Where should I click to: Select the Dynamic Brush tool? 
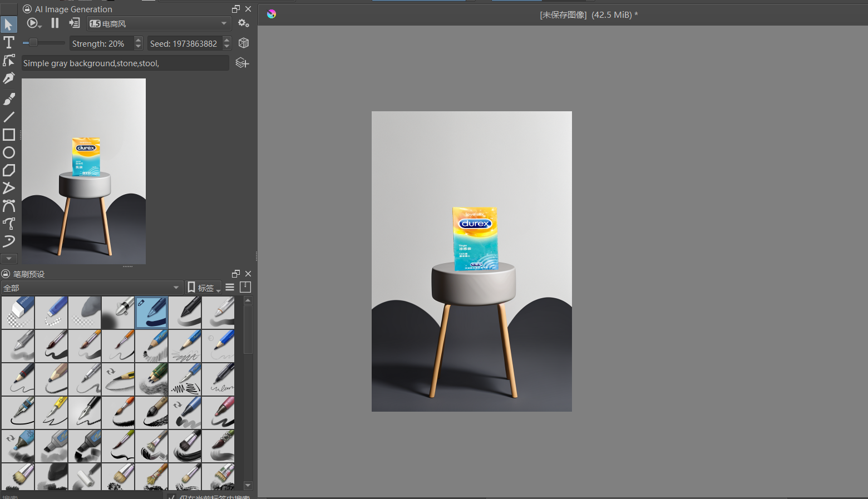coord(8,241)
